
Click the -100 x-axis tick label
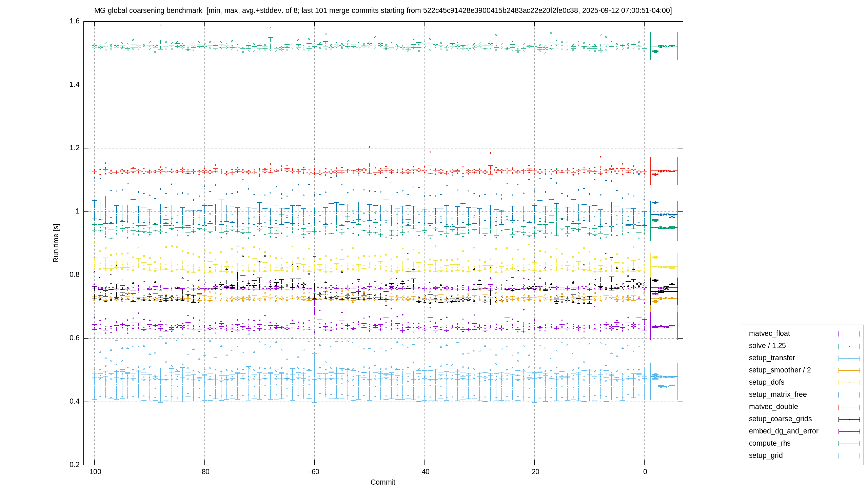pos(94,472)
